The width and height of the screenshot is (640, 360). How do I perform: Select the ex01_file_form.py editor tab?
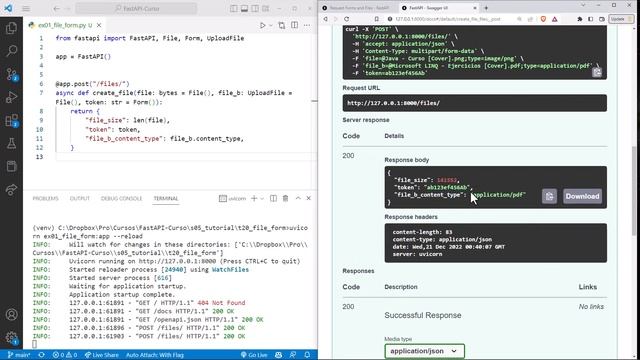coord(64,25)
